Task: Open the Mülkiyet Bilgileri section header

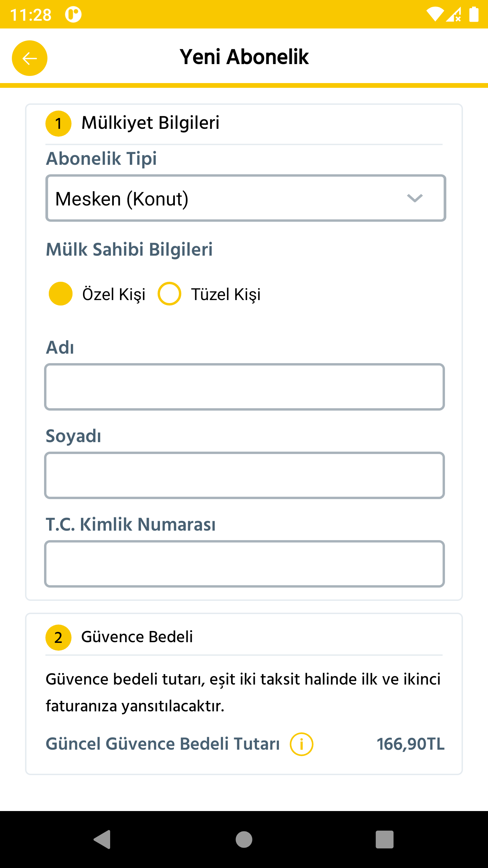Action: click(150, 123)
